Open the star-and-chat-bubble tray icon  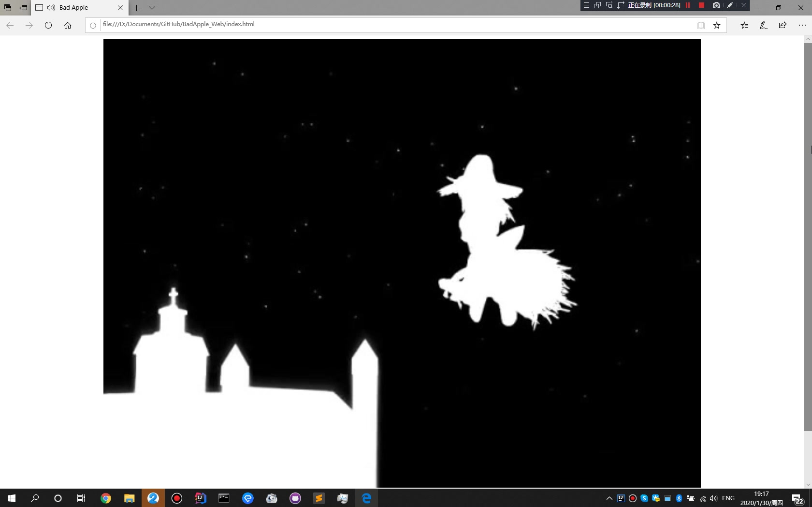pyautogui.click(x=656, y=498)
